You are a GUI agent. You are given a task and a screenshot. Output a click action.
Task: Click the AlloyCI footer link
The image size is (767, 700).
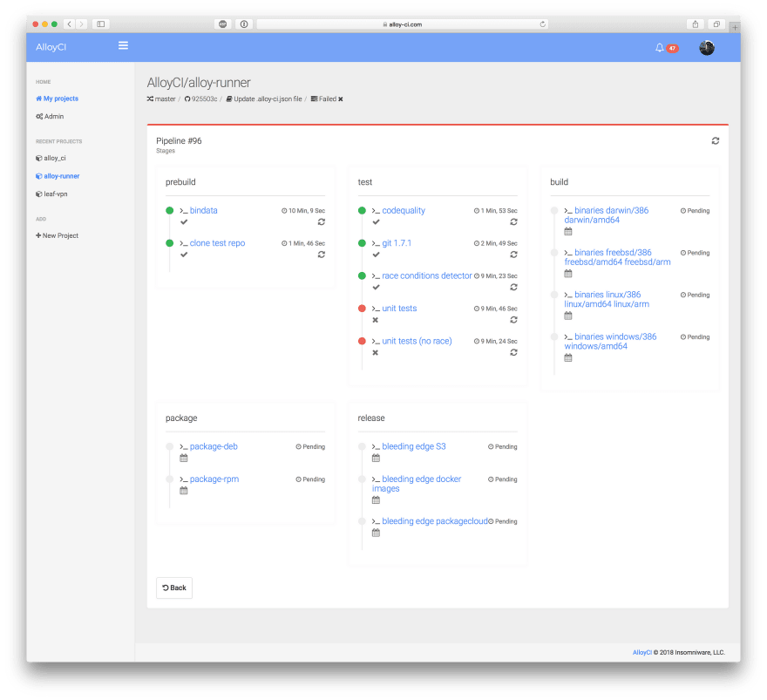(x=641, y=653)
